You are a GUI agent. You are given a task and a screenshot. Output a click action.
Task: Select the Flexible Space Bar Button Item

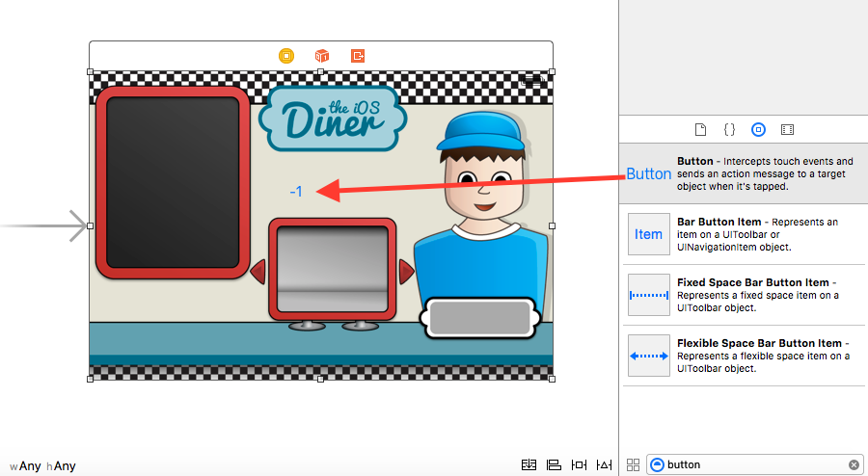[744, 356]
